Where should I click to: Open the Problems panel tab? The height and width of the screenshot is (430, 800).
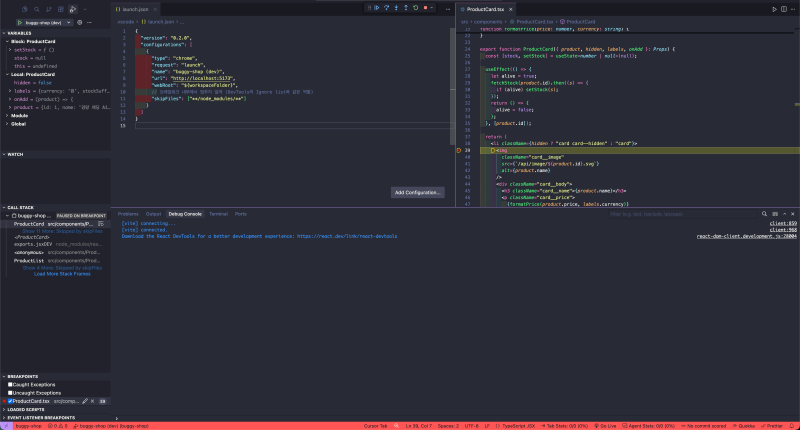(128, 214)
